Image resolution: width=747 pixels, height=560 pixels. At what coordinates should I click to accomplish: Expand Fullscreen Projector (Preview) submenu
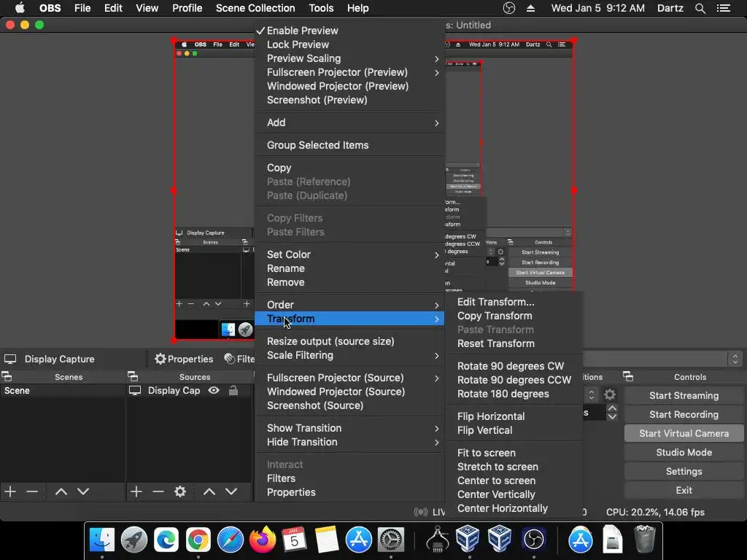[349, 72]
